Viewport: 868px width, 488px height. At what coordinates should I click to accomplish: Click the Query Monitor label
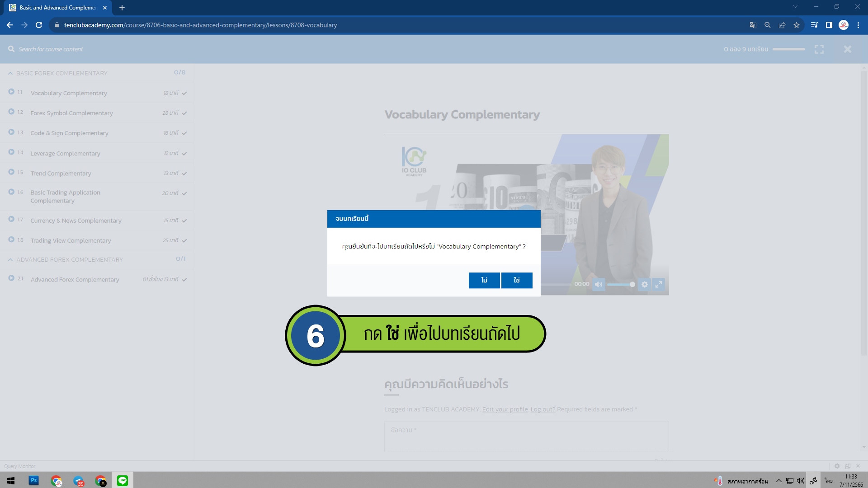(19, 466)
